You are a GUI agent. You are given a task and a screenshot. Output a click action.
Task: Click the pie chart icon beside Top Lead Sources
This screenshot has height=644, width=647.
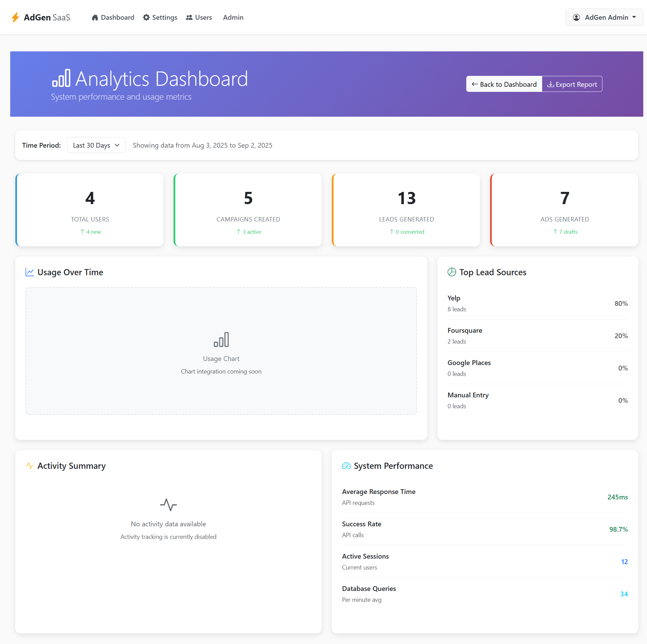tap(452, 272)
